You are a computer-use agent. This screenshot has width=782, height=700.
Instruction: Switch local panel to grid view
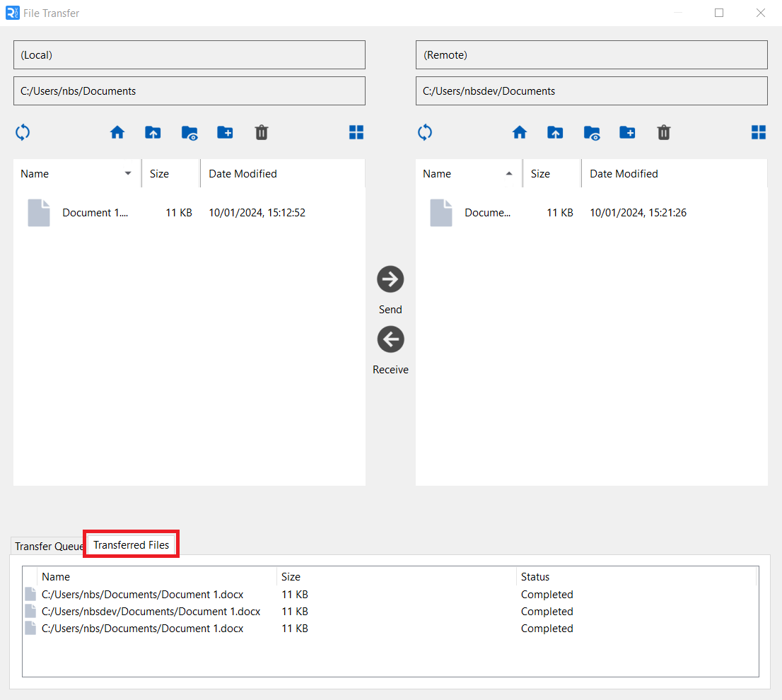coord(356,132)
